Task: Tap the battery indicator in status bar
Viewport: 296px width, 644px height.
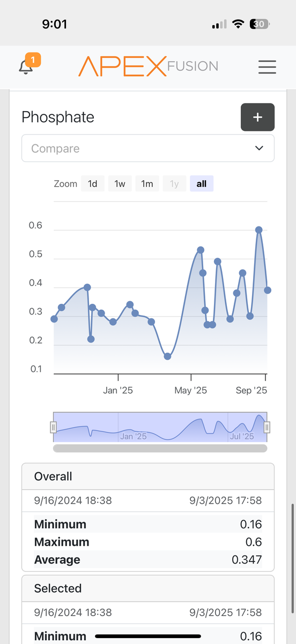Action: pyautogui.click(x=260, y=24)
